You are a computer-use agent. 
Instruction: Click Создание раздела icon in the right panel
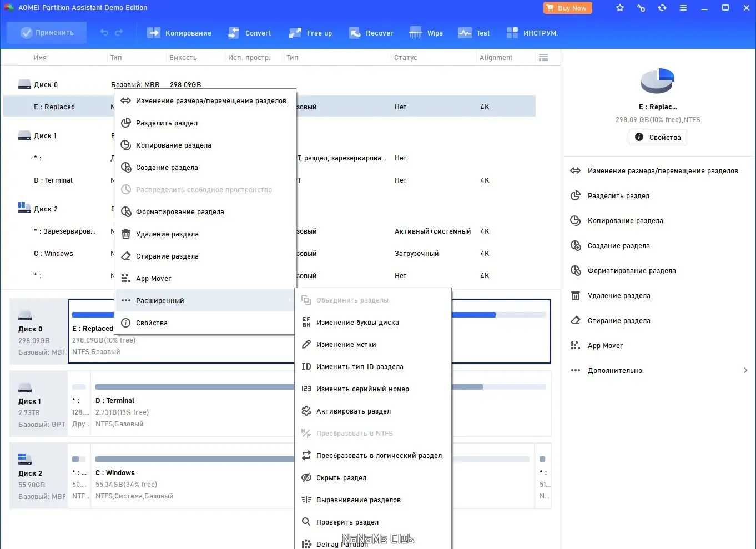[x=576, y=245]
